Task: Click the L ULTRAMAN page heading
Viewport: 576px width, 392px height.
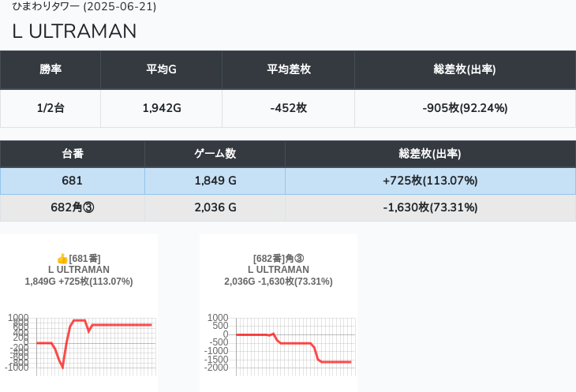Action: pos(75,32)
